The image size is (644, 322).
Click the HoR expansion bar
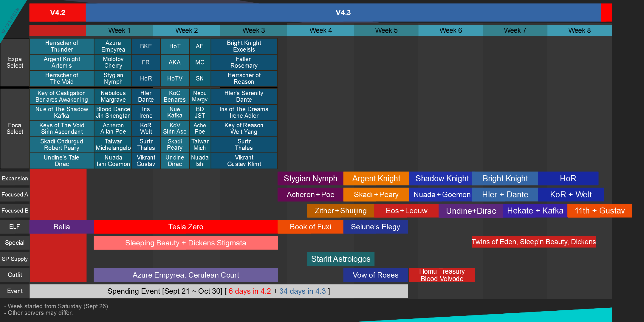[568, 178]
